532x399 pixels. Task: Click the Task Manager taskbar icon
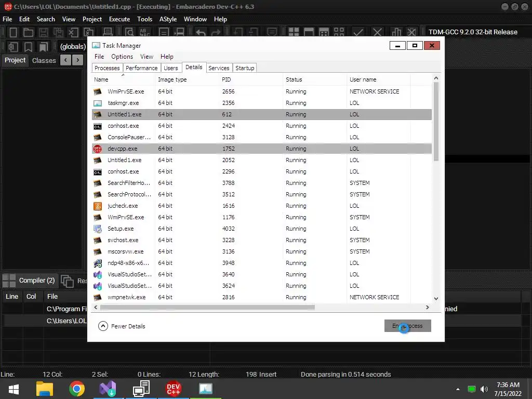206,389
